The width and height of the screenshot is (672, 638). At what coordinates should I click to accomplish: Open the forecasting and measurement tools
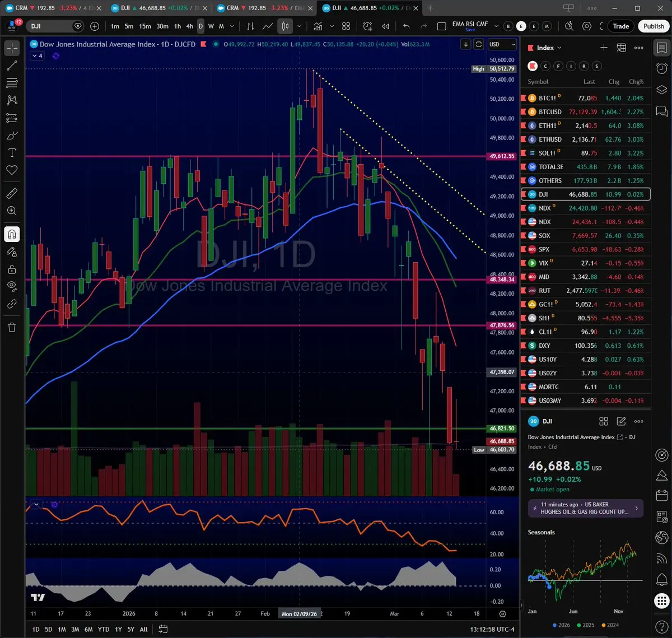tap(12, 118)
